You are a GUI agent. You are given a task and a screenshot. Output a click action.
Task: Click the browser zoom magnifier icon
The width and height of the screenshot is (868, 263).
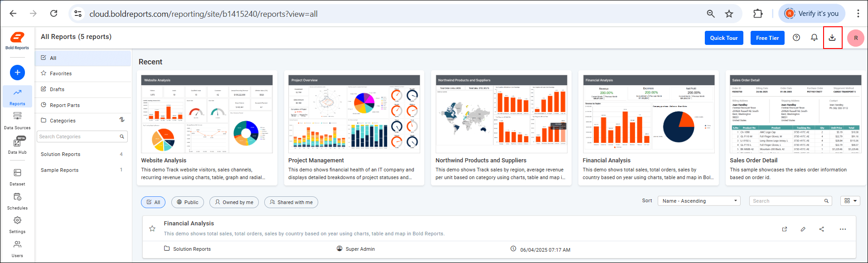[x=711, y=14]
